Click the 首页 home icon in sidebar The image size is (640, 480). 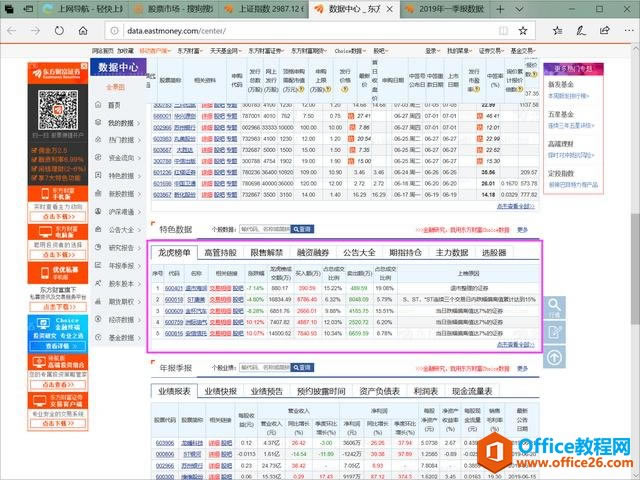point(114,105)
